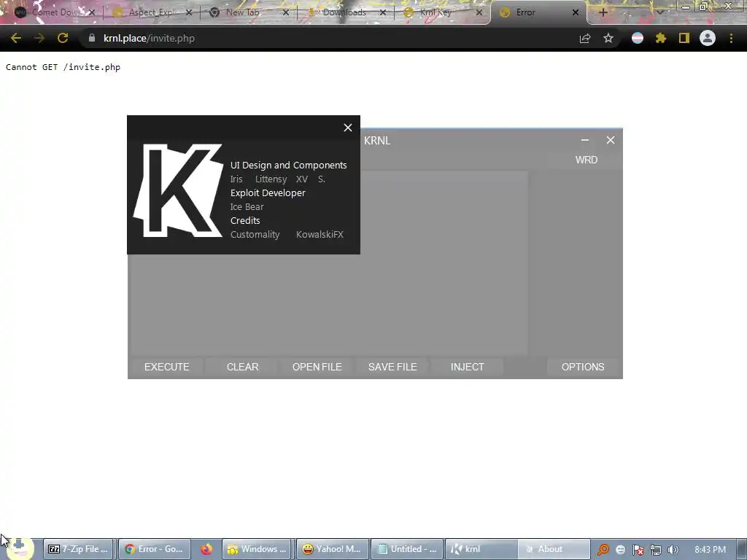Screen dimensions: 747x560
Task: Open the Error - Google Chrome taskbar item
Action: point(154,549)
